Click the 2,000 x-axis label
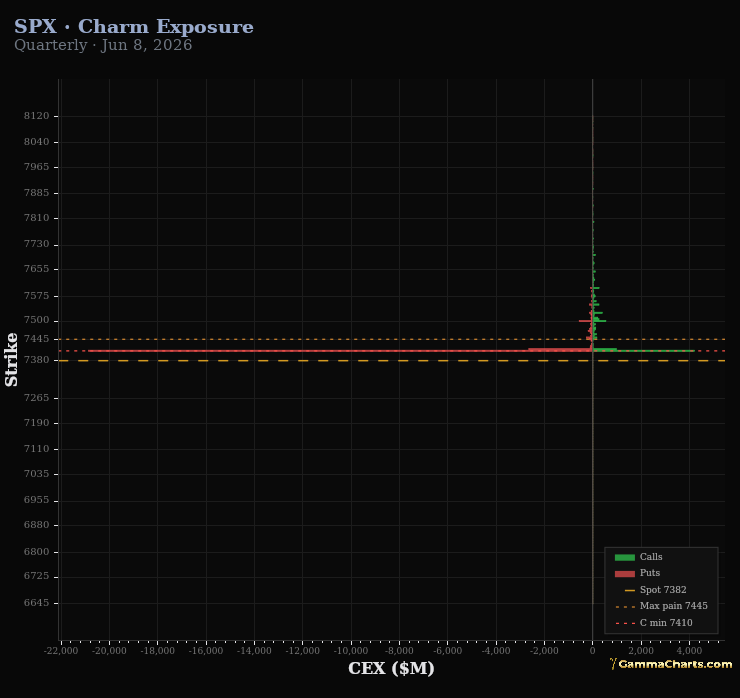Image resolution: width=740 pixels, height=698 pixels. tap(641, 651)
